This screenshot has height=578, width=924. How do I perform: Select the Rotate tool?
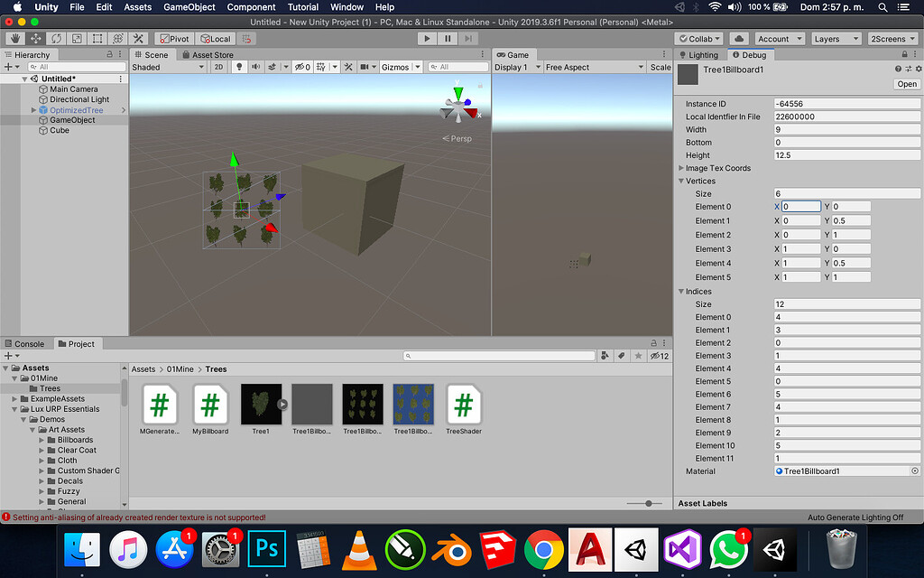coord(57,38)
